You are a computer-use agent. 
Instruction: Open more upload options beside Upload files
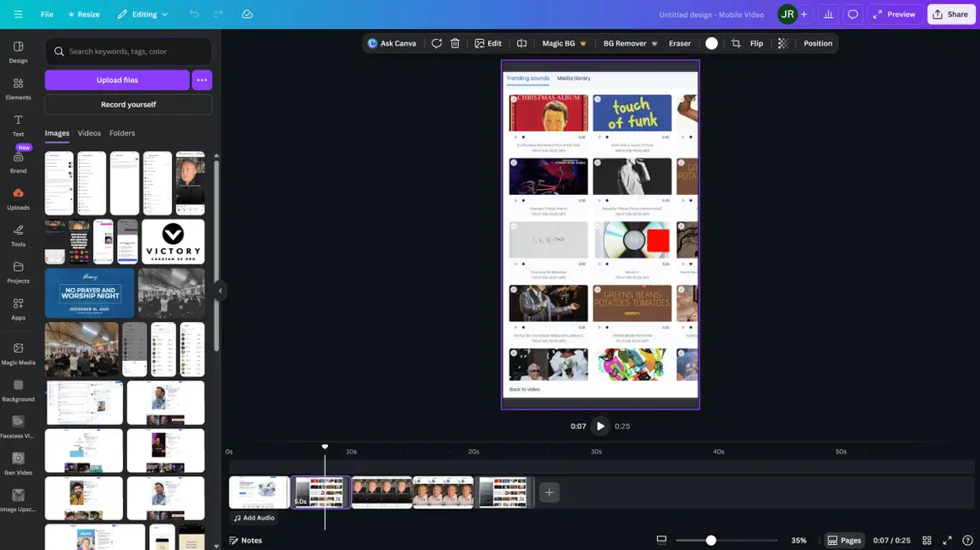coord(202,80)
